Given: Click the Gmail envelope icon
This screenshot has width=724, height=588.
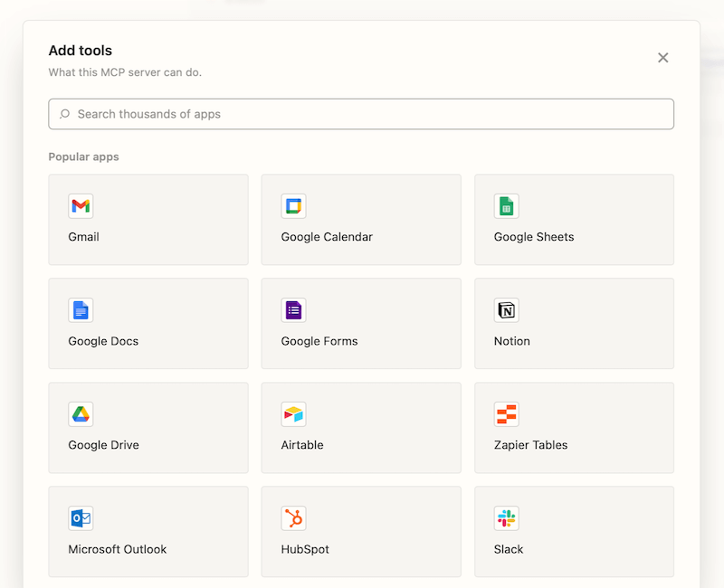Looking at the screenshot, I should point(81,206).
